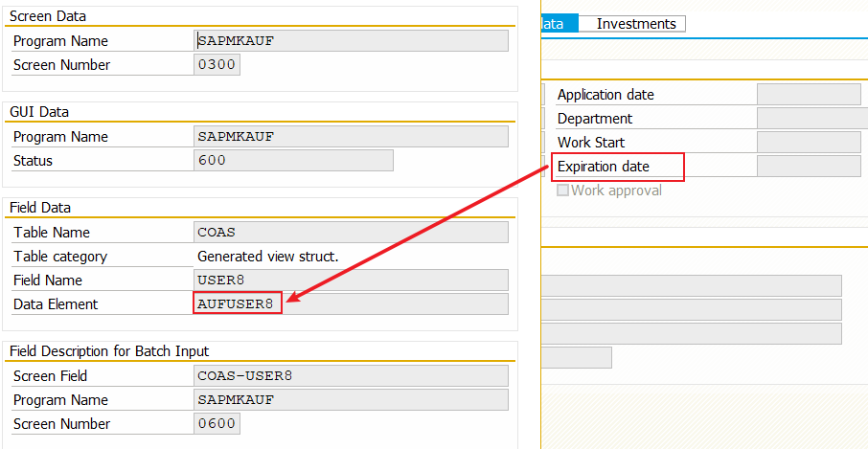Open the Investments tab

coord(631,24)
